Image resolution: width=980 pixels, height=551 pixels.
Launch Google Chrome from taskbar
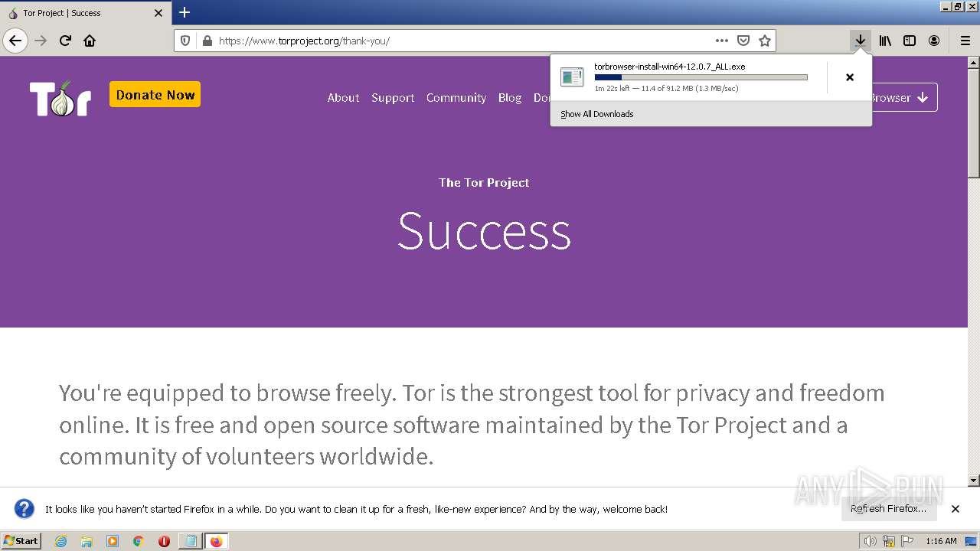[x=139, y=541]
